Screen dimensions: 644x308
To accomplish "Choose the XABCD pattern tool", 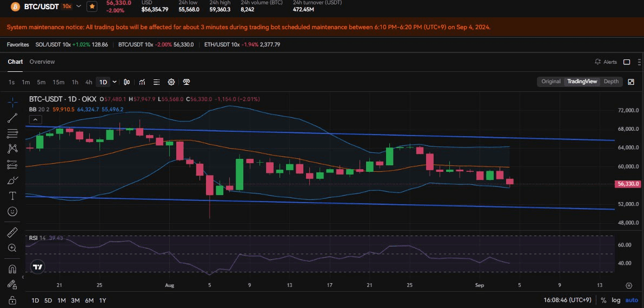I will click(x=12, y=149).
